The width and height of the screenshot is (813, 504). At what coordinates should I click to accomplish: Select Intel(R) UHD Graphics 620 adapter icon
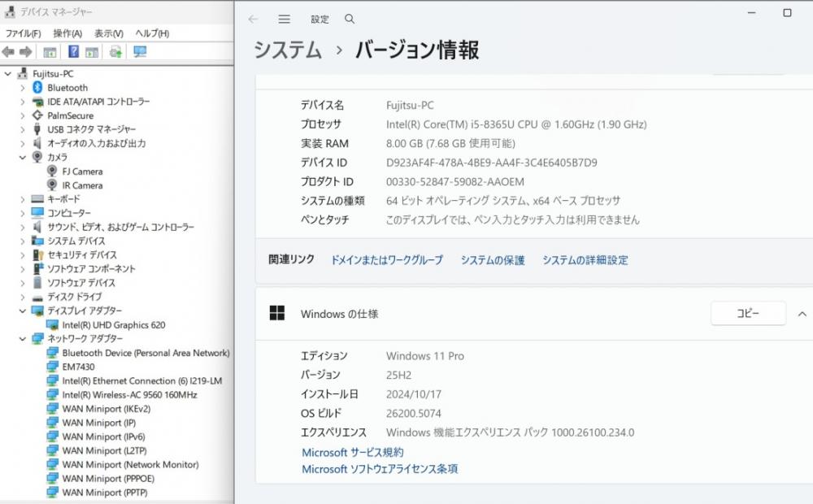52,324
